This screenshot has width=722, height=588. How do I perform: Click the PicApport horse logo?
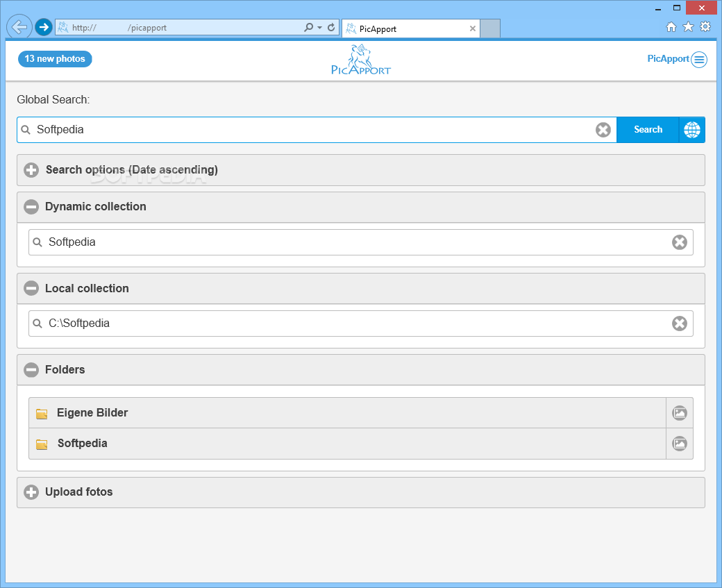361,60
